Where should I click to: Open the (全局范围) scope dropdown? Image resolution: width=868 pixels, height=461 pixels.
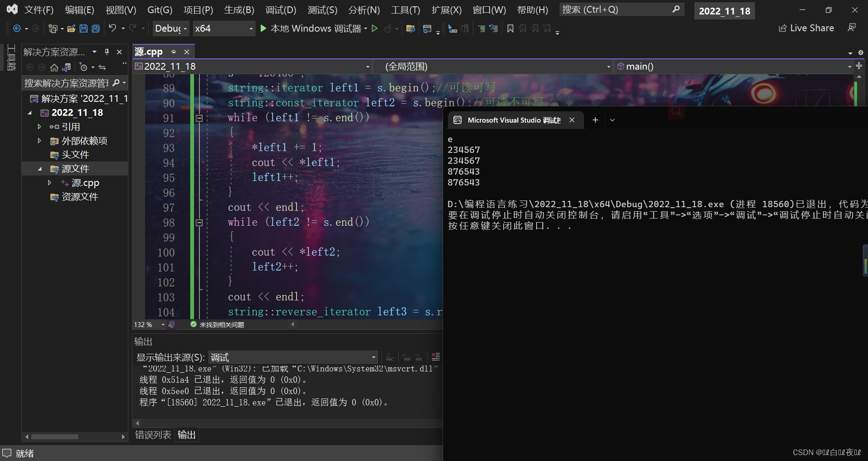[494, 67]
